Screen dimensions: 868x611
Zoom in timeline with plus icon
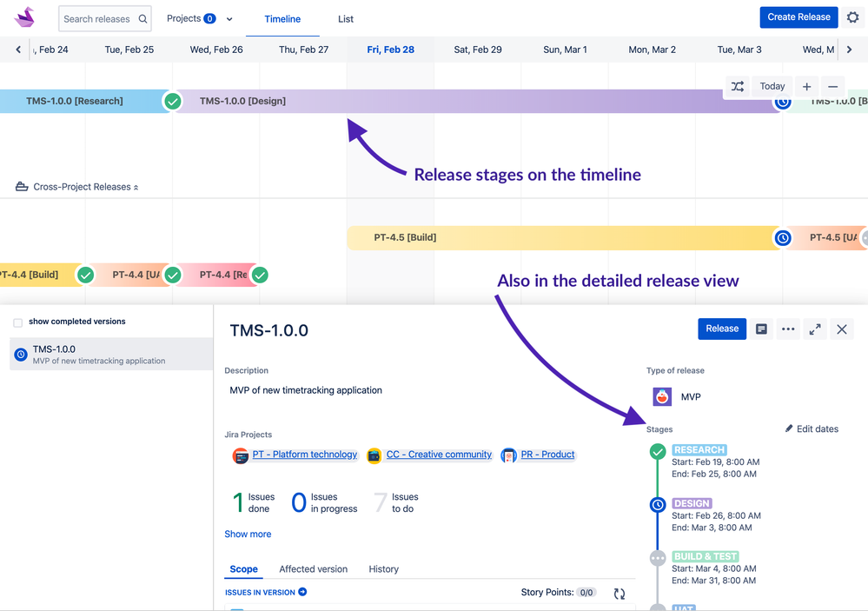(x=806, y=86)
